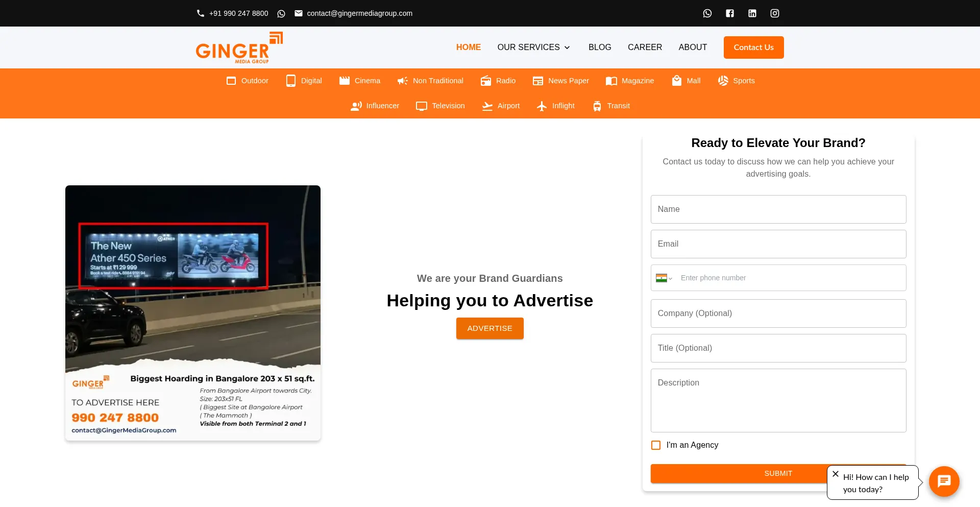Dismiss the chat greeting popup
Screen dimensions: 980x507
pyautogui.click(x=836, y=474)
